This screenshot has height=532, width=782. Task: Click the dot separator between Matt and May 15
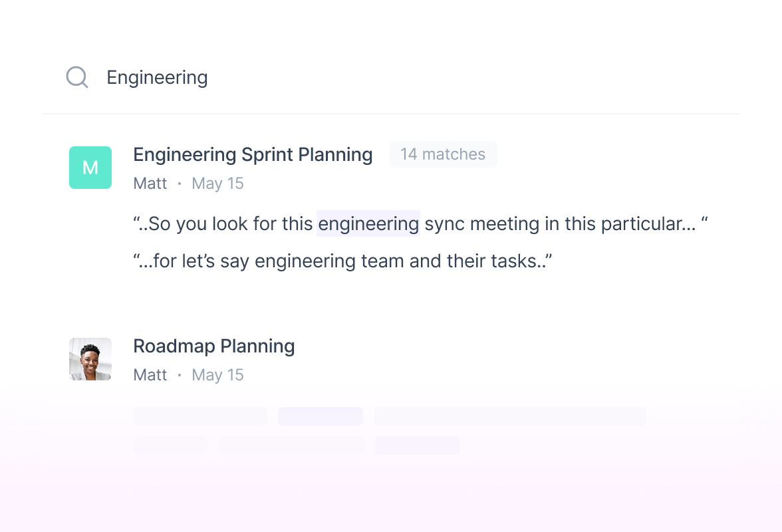tap(177, 183)
